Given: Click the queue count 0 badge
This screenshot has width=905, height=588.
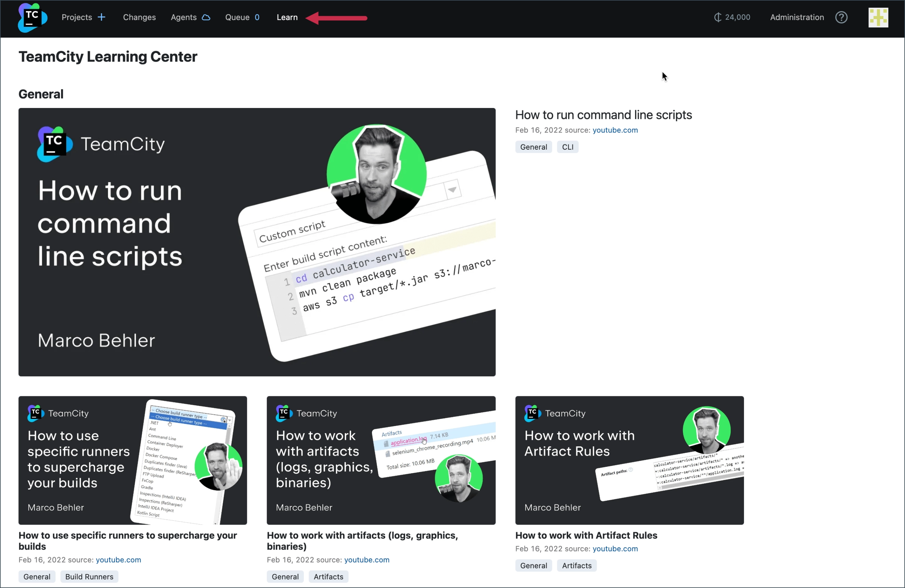Looking at the screenshot, I should 257,17.
